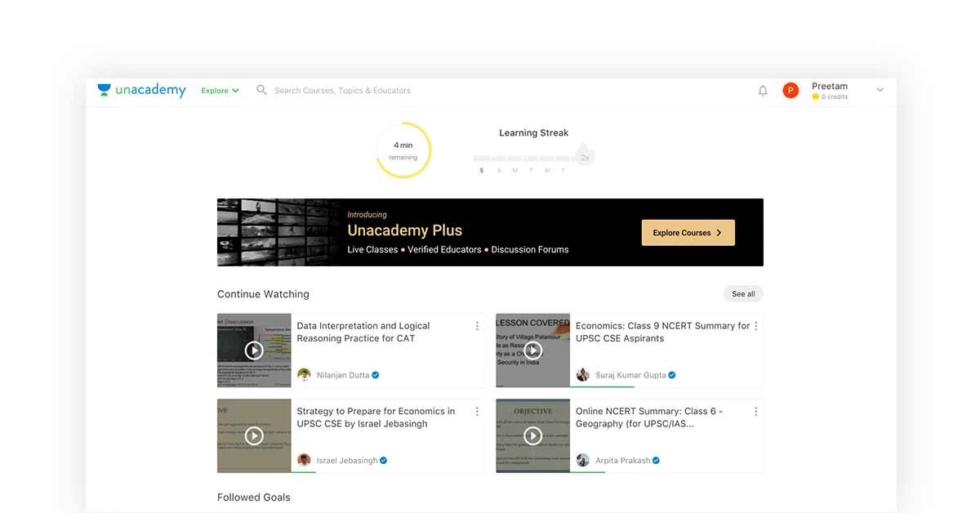Click the streak flame 2x icon

point(584,155)
